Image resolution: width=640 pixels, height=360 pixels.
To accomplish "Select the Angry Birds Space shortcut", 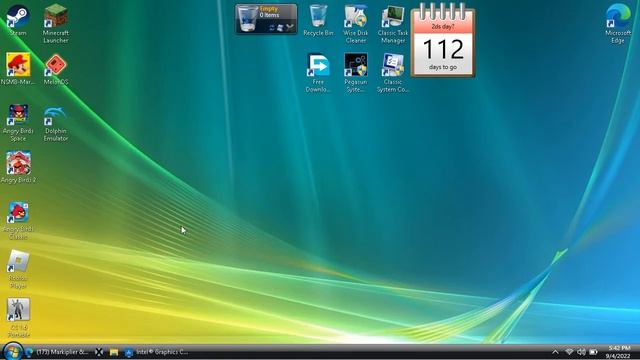I will coord(18,122).
